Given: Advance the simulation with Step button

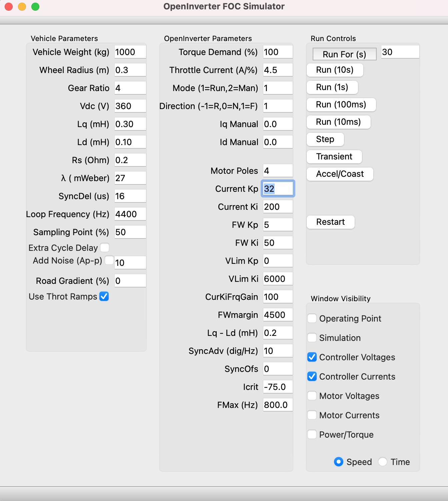Looking at the screenshot, I should pos(325,139).
